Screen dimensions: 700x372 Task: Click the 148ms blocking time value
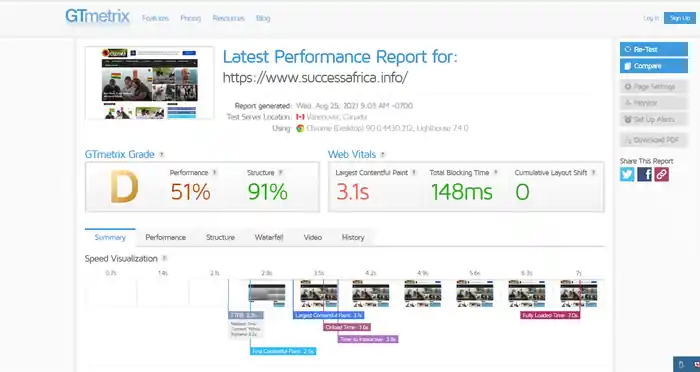[462, 192]
